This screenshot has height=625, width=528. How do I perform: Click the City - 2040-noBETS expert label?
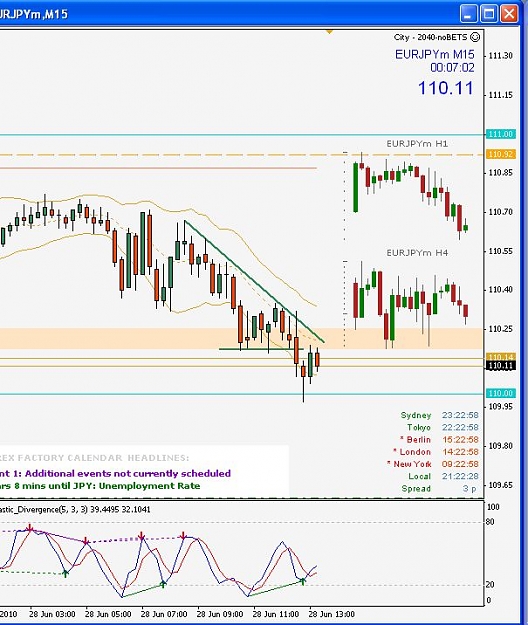430,37
